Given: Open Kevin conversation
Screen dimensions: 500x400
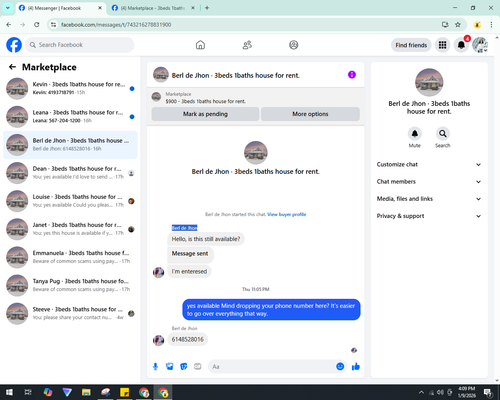Looking at the screenshot, I should click(x=70, y=89).
